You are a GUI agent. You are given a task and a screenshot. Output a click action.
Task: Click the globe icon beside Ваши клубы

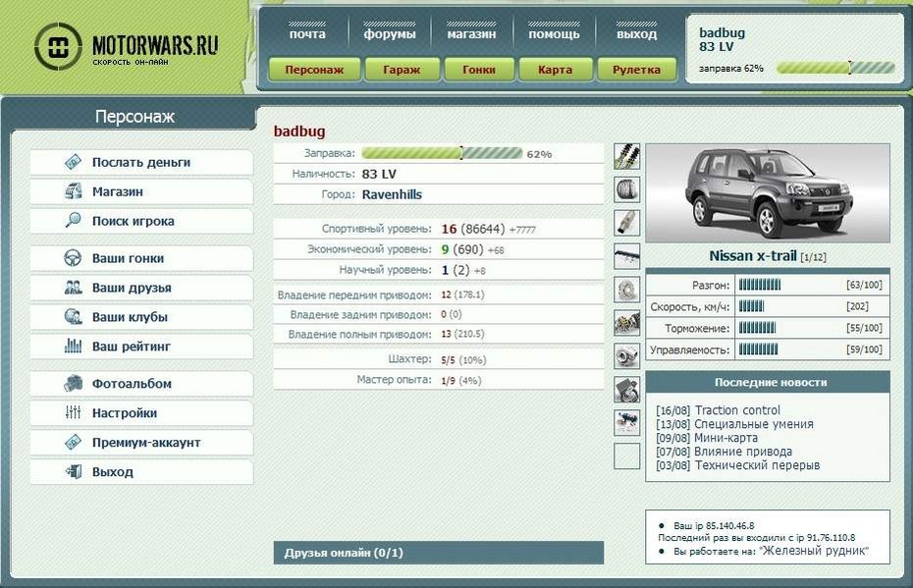[x=73, y=316]
